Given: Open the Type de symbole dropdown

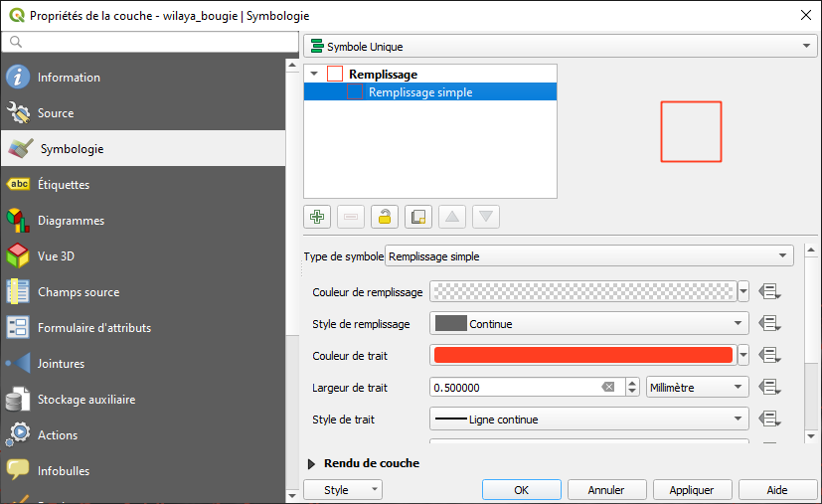Looking at the screenshot, I should [x=588, y=256].
